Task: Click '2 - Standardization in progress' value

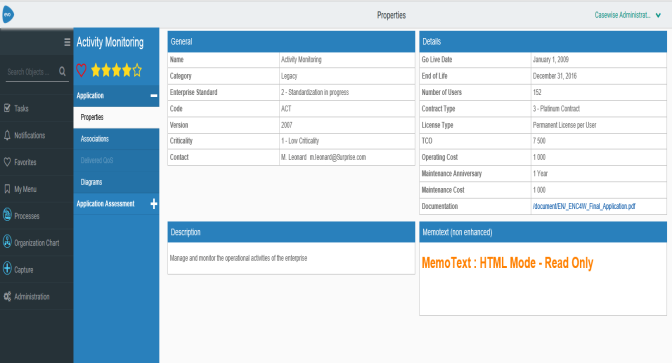Action: [315, 92]
